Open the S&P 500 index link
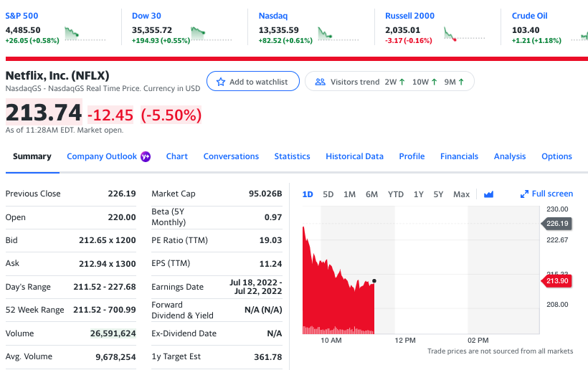This screenshot has height=370, width=588. [22, 16]
